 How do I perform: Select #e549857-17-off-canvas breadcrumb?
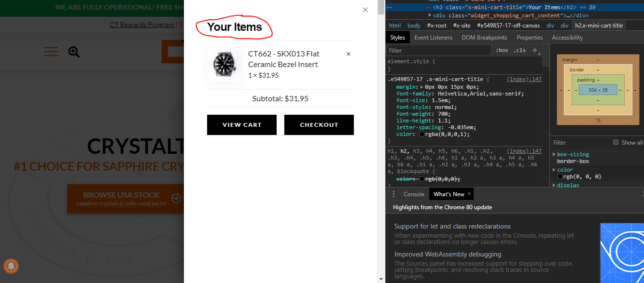coord(508,26)
